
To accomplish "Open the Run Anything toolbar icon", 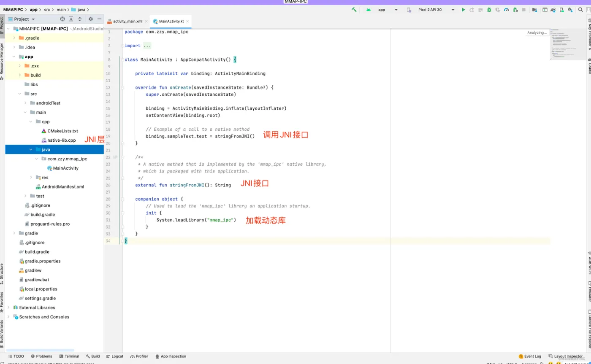I will (x=545, y=10).
